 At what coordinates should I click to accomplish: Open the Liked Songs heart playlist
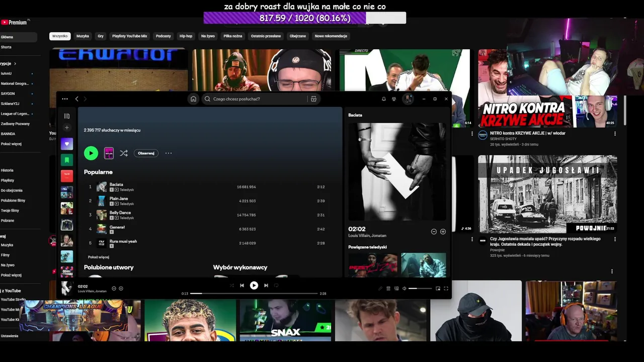click(67, 144)
